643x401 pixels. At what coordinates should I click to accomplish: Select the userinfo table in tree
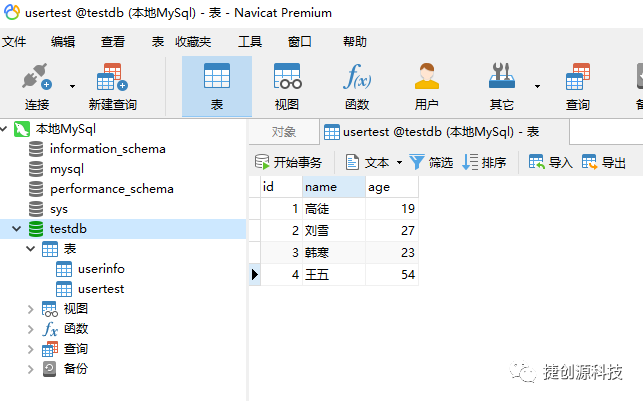[100, 269]
